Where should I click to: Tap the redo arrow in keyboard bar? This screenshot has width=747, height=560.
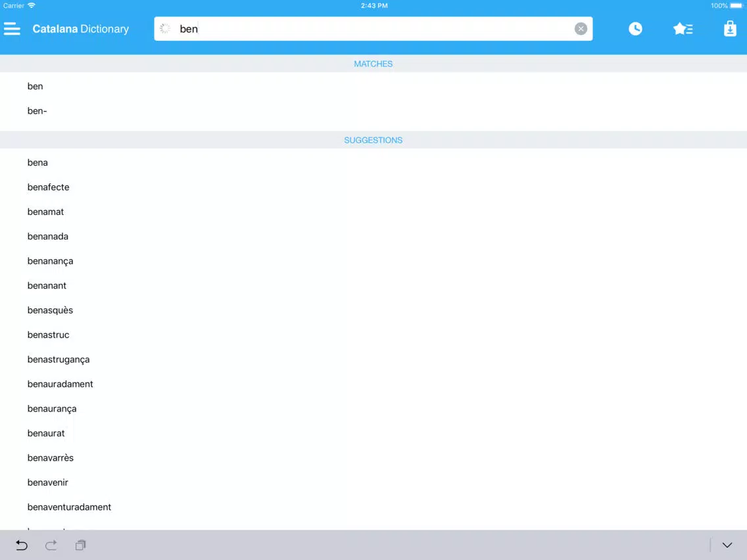click(51, 545)
